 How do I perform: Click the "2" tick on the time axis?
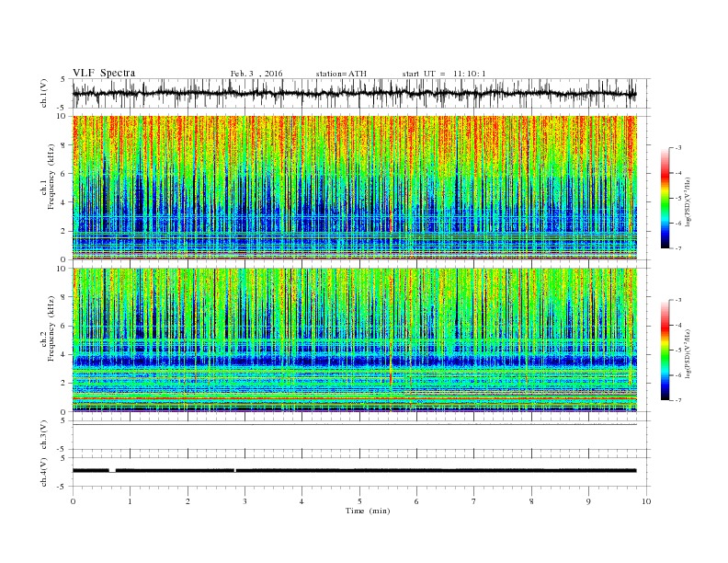188,501
